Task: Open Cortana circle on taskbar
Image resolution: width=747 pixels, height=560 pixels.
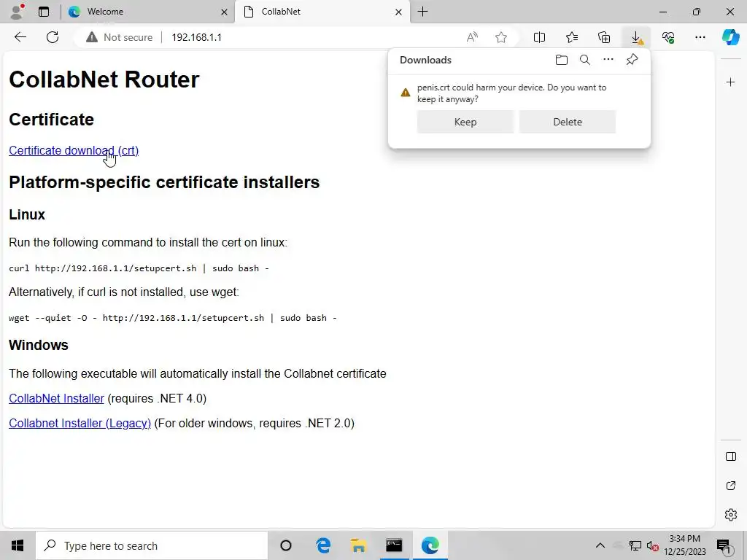Action: (286, 545)
